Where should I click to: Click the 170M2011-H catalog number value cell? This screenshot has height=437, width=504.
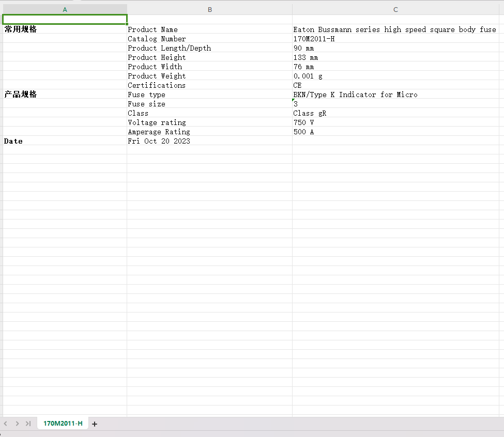pyautogui.click(x=395, y=39)
